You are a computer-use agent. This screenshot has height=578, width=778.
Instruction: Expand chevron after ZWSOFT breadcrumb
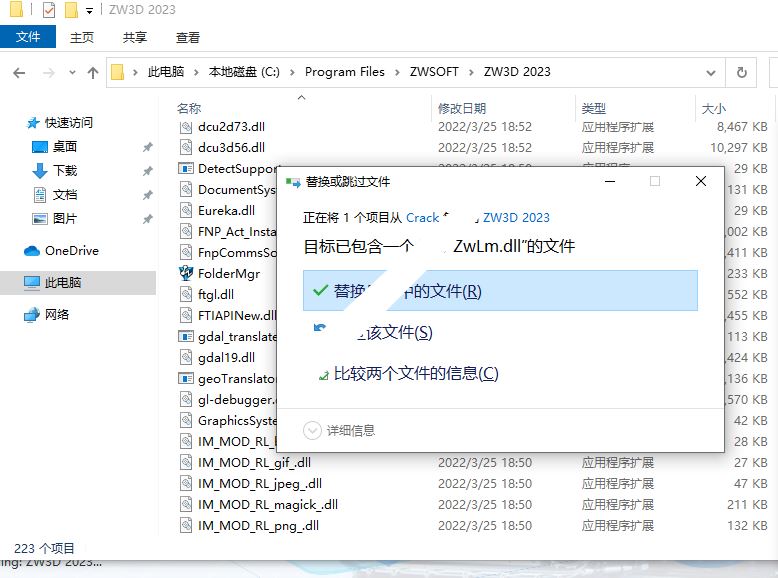pos(471,72)
